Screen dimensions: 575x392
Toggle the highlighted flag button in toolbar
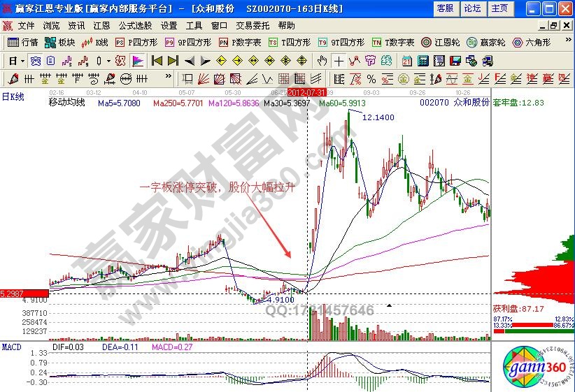tap(137, 60)
